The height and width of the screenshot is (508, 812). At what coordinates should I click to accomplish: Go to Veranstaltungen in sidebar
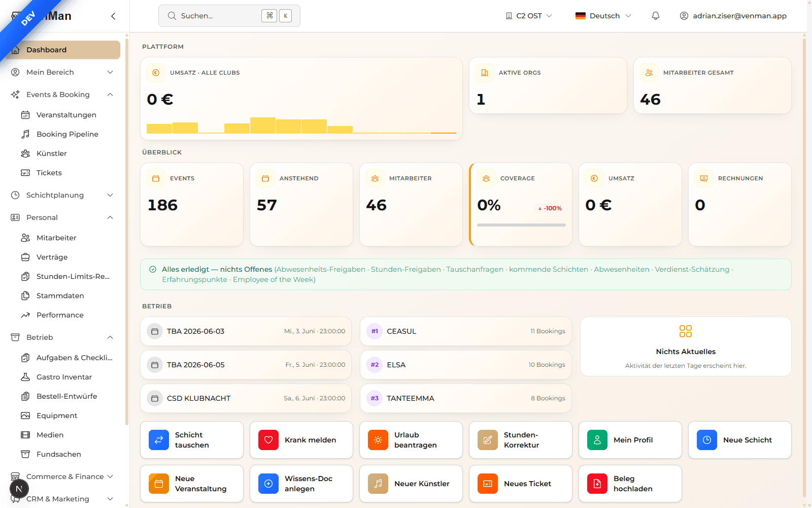click(x=67, y=115)
